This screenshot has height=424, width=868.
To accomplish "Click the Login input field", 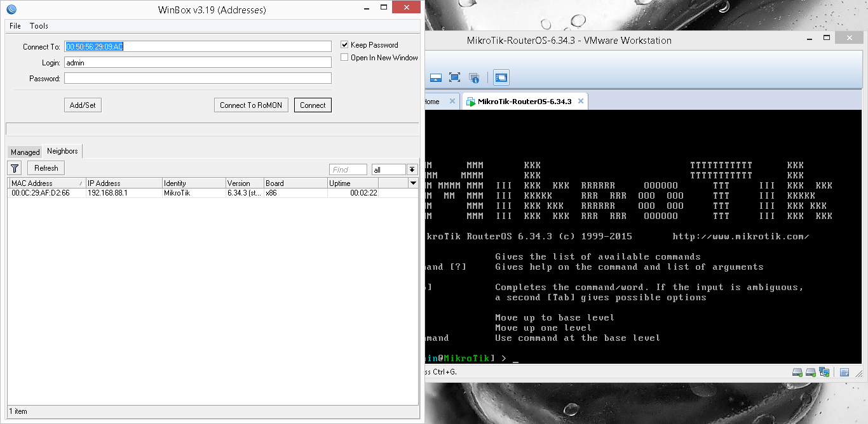I will pyautogui.click(x=198, y=62).
